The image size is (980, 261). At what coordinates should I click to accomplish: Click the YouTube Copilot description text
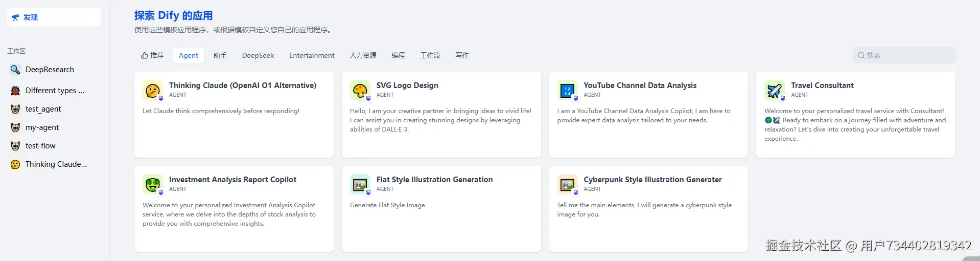[x=644, y=116]
